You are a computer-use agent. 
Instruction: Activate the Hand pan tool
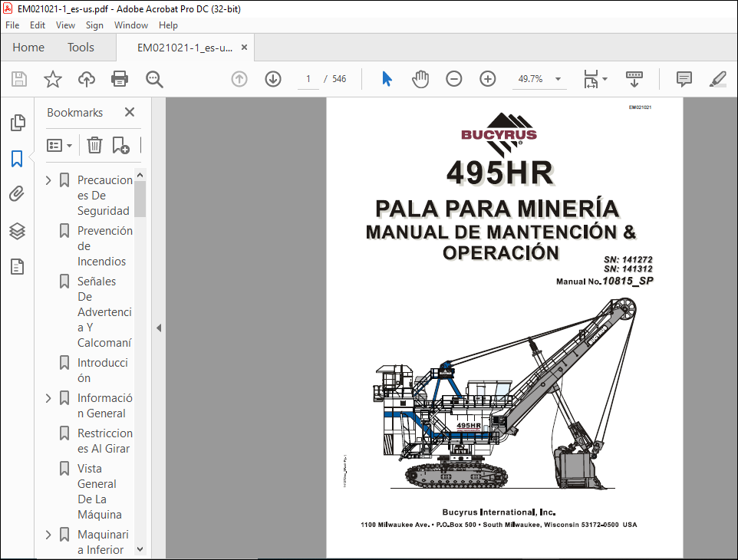coord(420,79)
